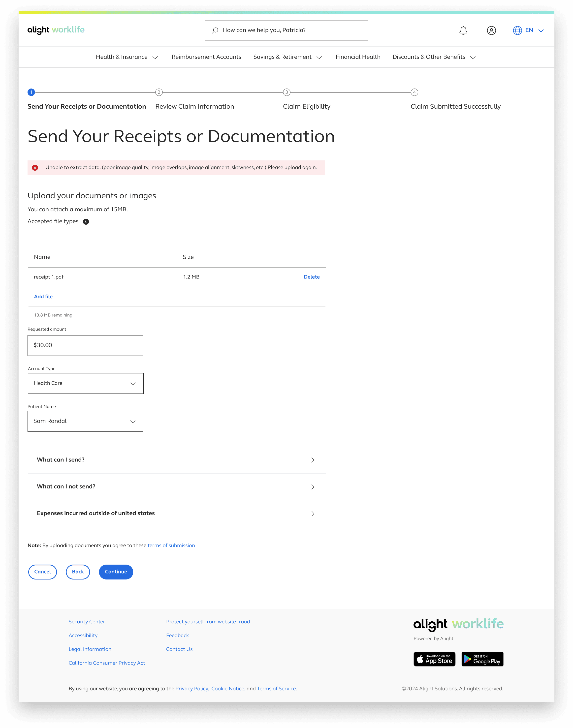The image size is (573, 728).
Task: Click the search magnifier icon
Action: (x=215, y=30)
